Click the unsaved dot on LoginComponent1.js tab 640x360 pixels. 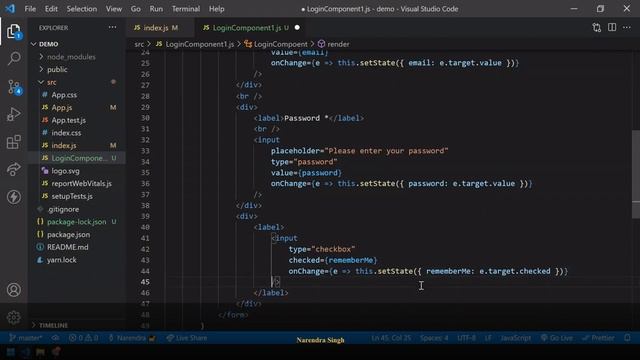297,27
